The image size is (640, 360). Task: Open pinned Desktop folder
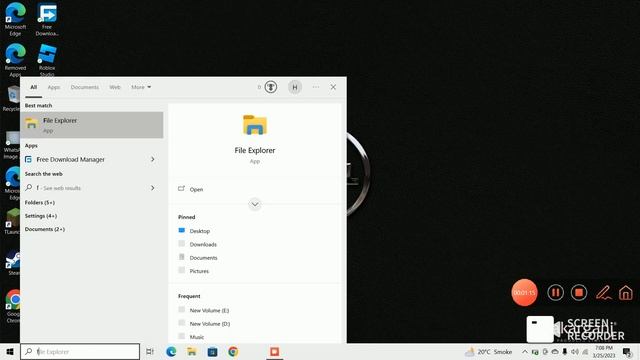pyautogui.click(x=194, y=231)
